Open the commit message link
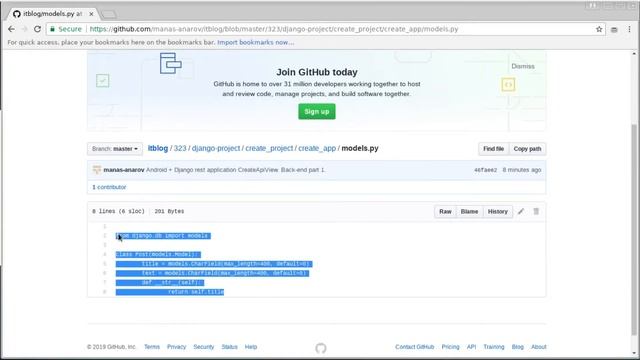This screenshot has height=360, width=640. (236, 170)
